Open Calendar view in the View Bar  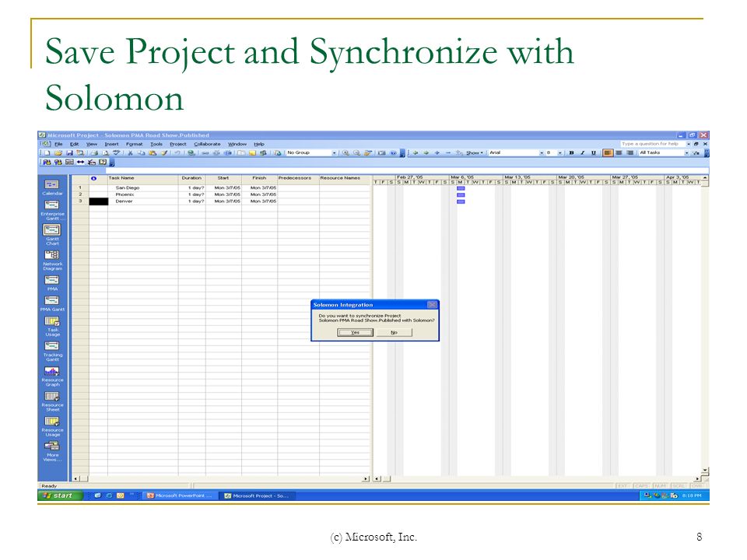52,187
